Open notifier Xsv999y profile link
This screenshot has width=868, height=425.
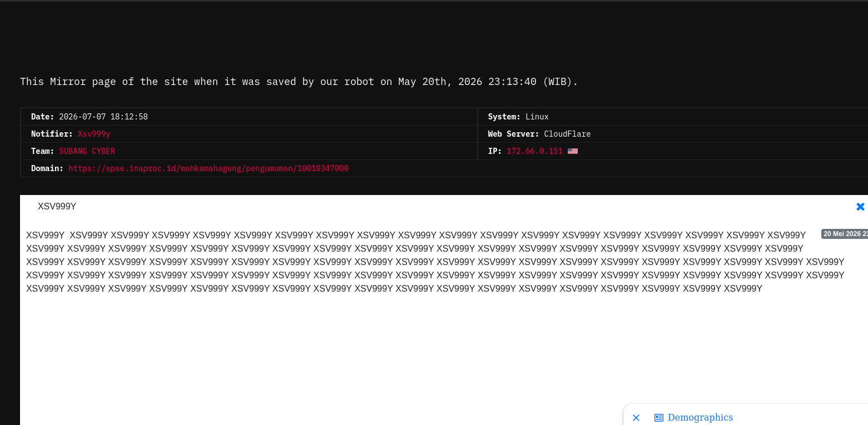94,134
